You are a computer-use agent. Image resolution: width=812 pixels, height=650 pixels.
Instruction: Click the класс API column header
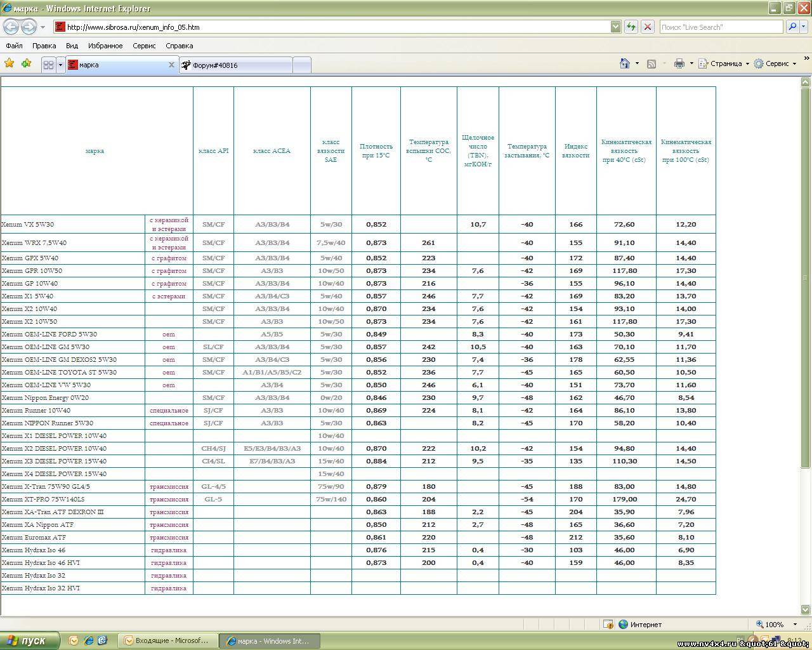click(213, 151)
